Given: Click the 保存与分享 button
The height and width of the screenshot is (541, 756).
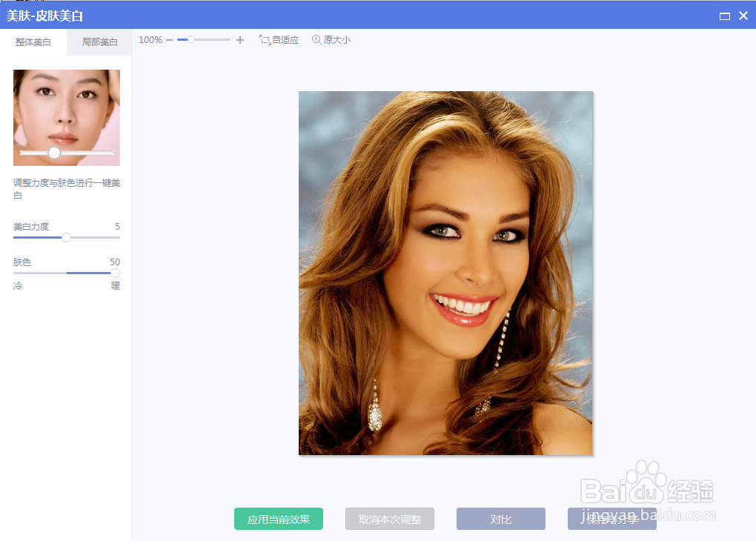Looking at the screenshot, I should (611, 519).
